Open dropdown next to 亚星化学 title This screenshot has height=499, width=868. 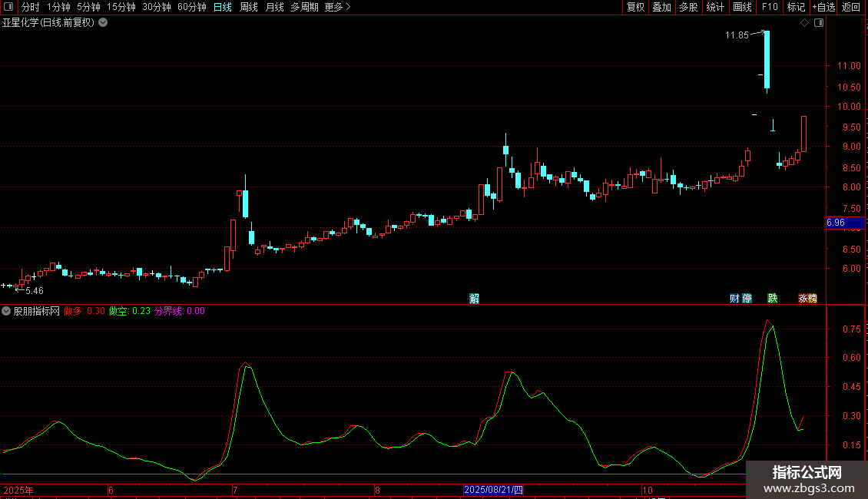(103, 22)
